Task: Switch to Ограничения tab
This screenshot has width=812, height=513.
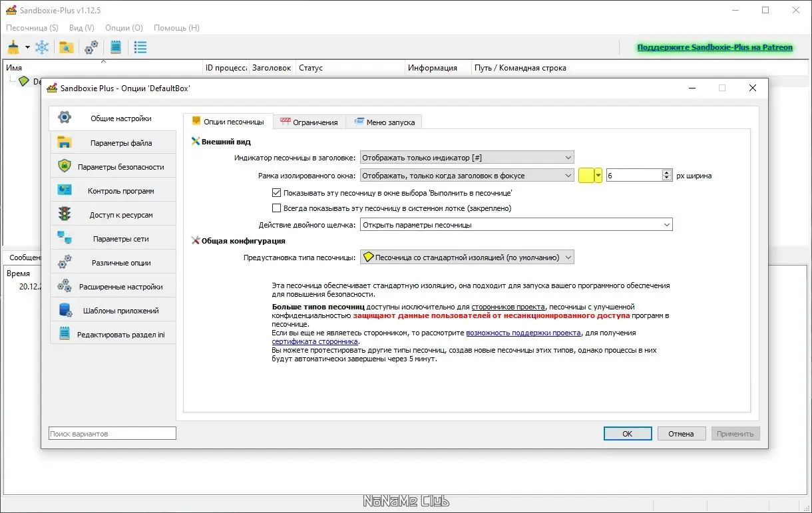Action: click(309, 122)
